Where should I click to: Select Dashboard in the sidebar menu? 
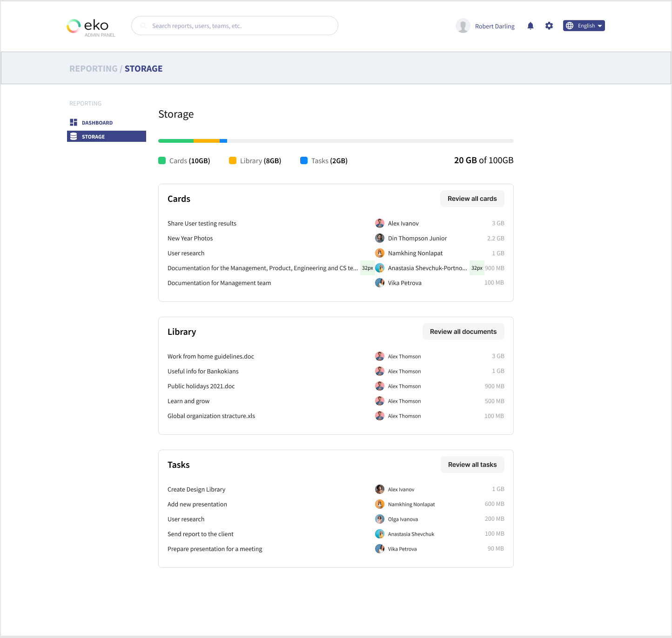(97, 123)
